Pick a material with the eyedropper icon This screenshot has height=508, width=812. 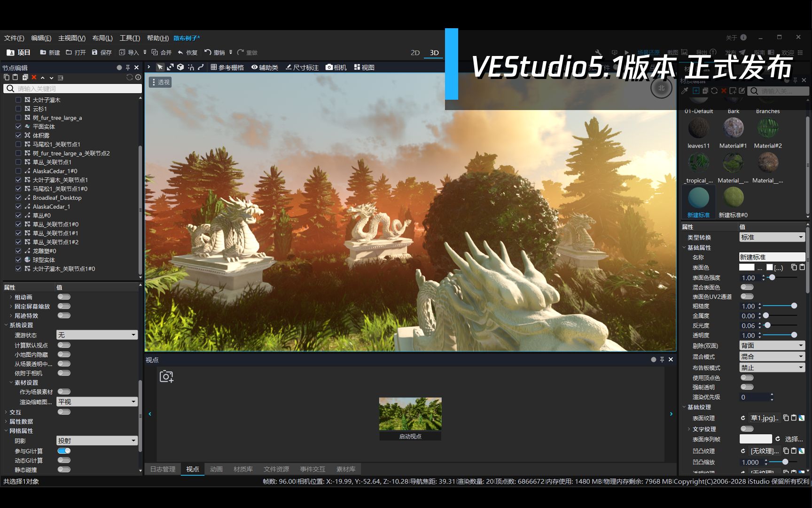685,91
